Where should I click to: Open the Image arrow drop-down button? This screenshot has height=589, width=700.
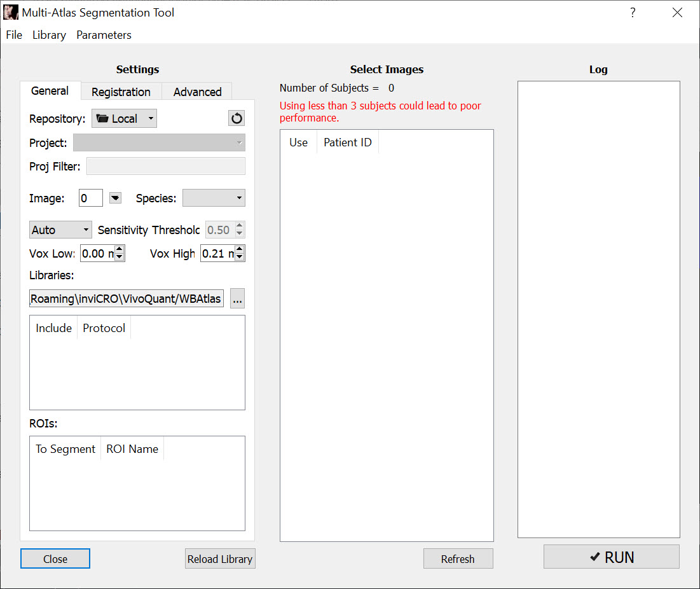tap(115, 198)
